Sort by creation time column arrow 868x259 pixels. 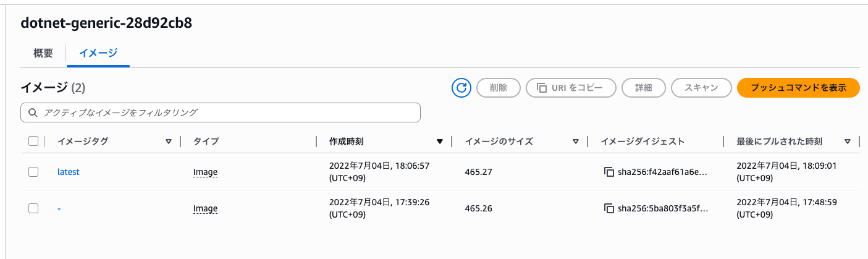click(x=439, y=142)
